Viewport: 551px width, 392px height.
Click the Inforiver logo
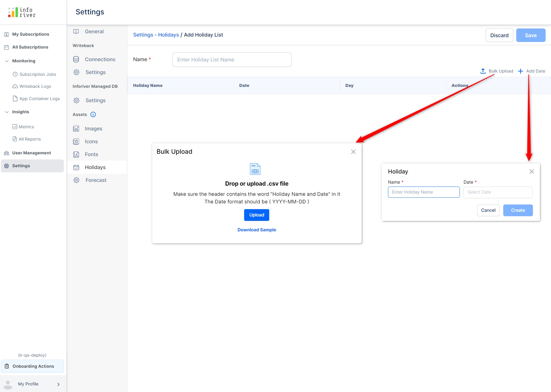(22, 12)
